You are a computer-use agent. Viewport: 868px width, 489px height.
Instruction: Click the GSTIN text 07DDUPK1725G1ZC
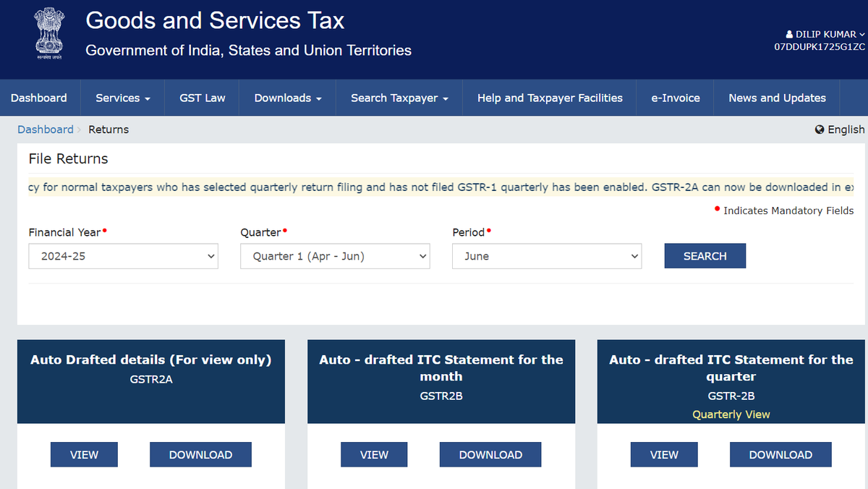click(820, 47)
